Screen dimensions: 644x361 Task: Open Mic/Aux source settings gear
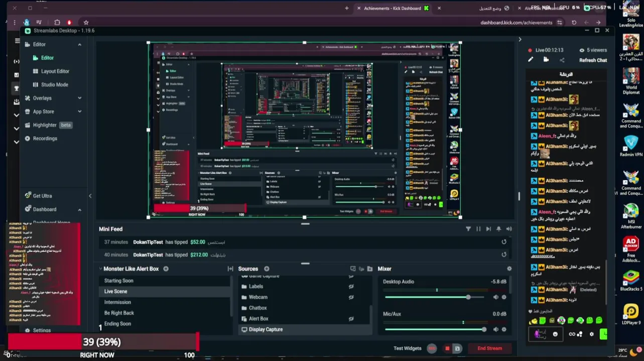click(x=504, y=329)
